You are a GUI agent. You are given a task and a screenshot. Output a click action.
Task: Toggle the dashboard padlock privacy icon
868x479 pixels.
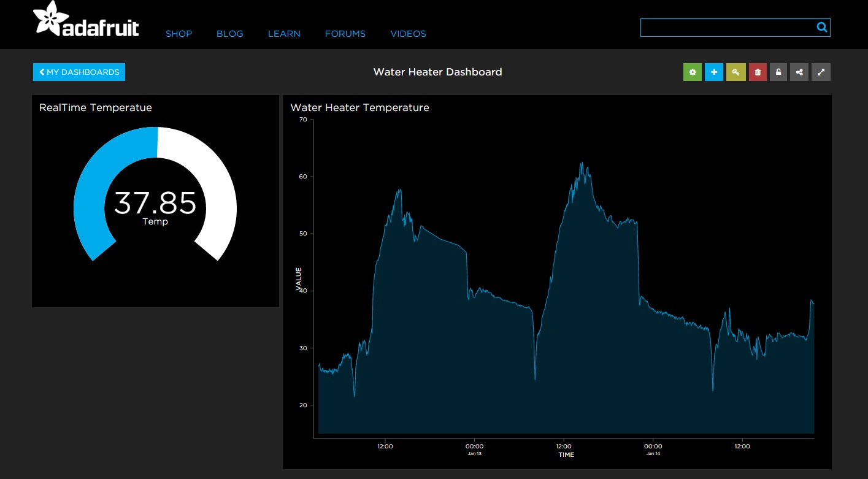click(778, 72)
